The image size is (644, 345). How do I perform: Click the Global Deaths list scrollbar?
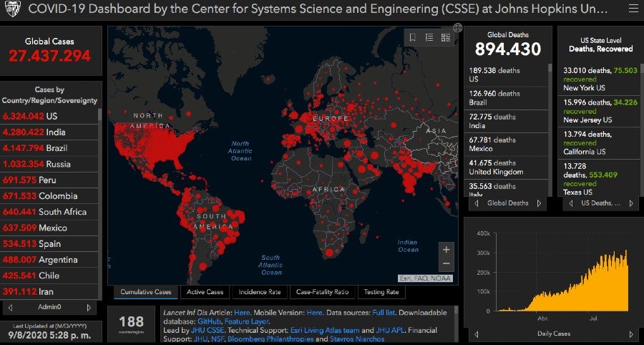point(550,129)
